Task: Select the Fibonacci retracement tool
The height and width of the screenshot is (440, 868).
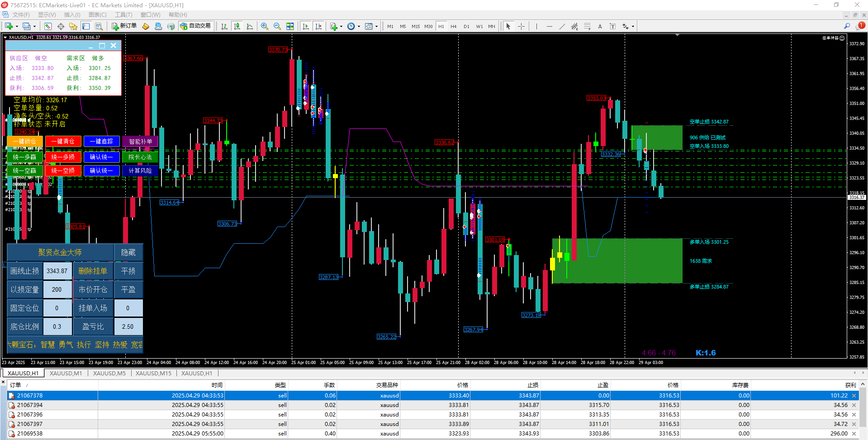Action: [x=587, y=26]
